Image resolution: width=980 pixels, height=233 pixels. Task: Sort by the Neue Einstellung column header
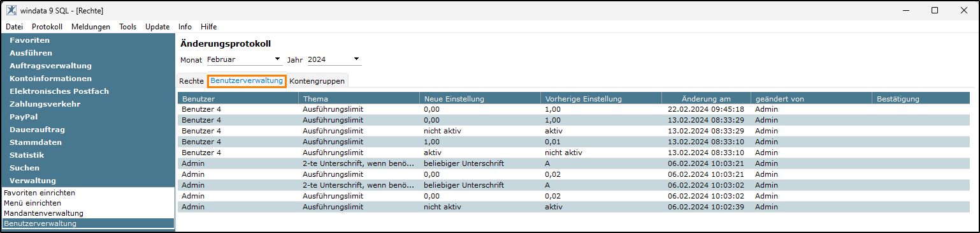480,99
